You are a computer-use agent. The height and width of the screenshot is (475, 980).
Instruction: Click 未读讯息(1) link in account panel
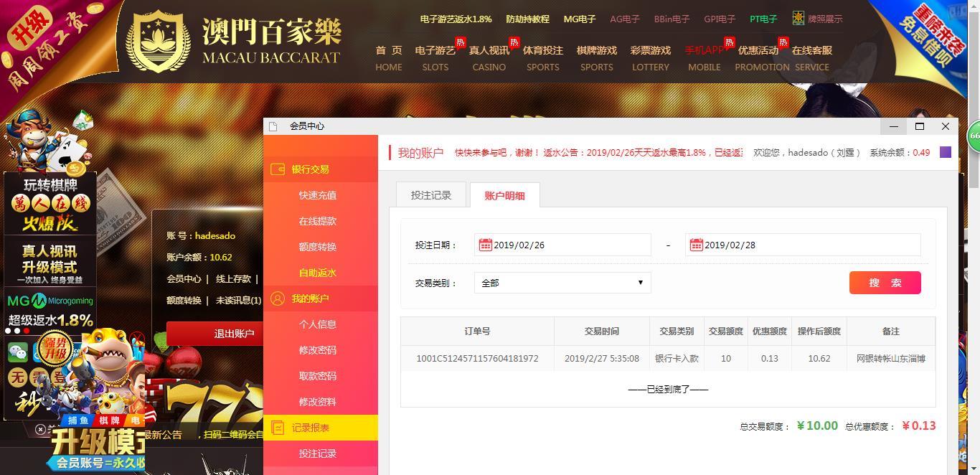239,301
